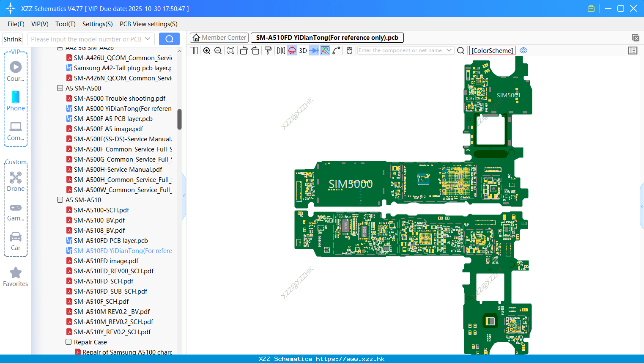Toggle the net routing display icon
This screenshot has width=644, height=363.
[x=325, y=50]
